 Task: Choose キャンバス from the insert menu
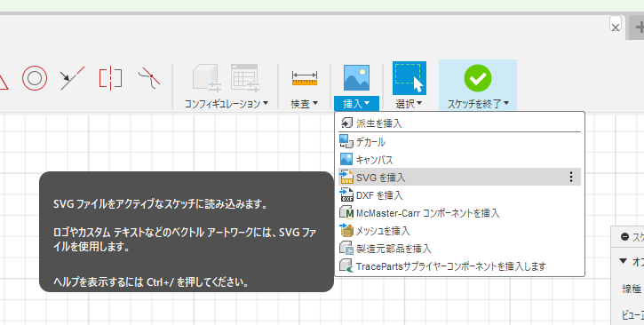[x=459, y=159]
